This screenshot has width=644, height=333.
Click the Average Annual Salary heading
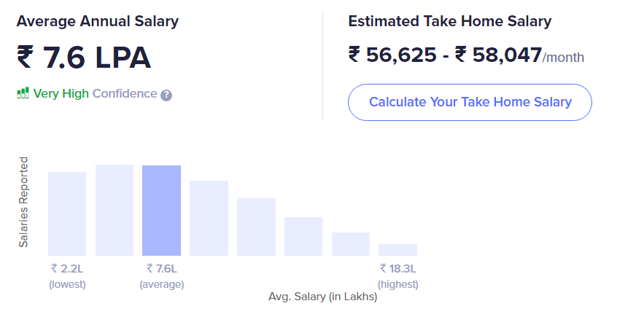coord(98,21)
